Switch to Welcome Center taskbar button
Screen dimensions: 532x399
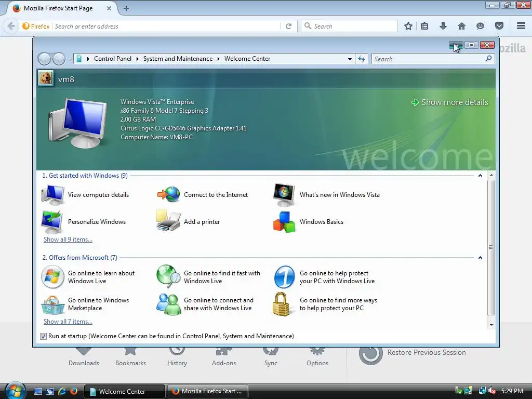pos(124,391)
